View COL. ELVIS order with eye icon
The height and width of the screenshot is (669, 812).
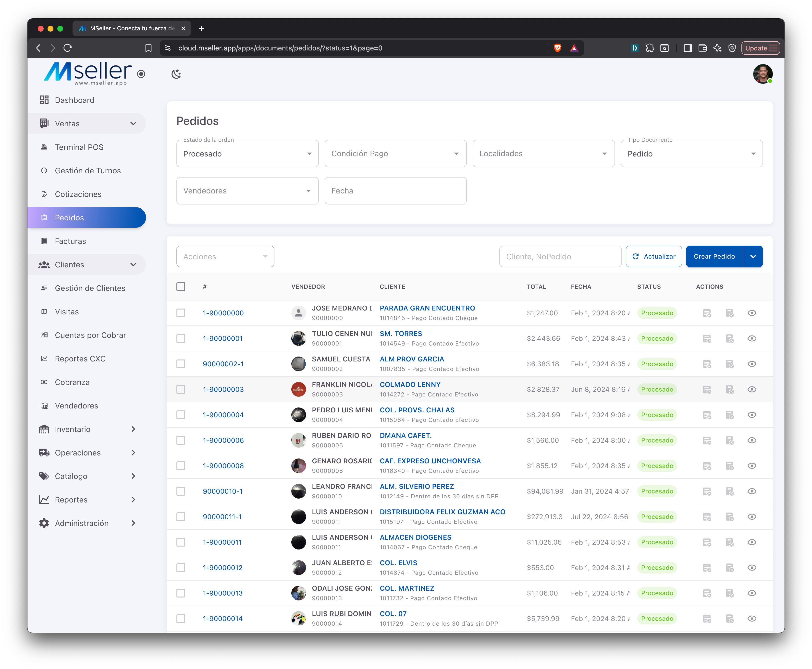click(751, 567)
